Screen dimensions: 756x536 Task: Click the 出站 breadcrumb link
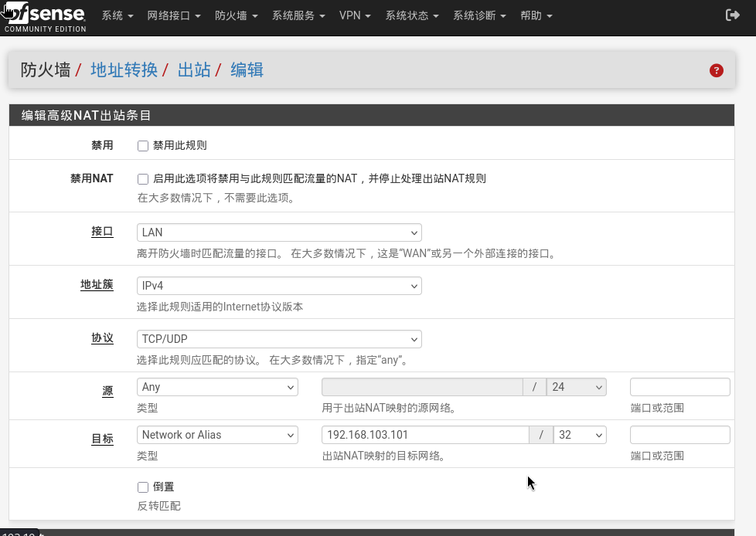click(194, 70)
